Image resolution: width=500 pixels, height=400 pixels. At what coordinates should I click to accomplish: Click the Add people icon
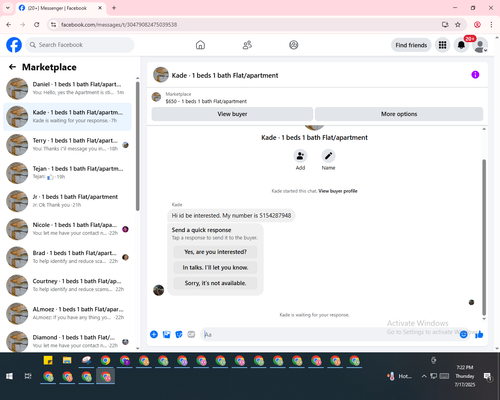pyautogui.click(x=300, y=156)
